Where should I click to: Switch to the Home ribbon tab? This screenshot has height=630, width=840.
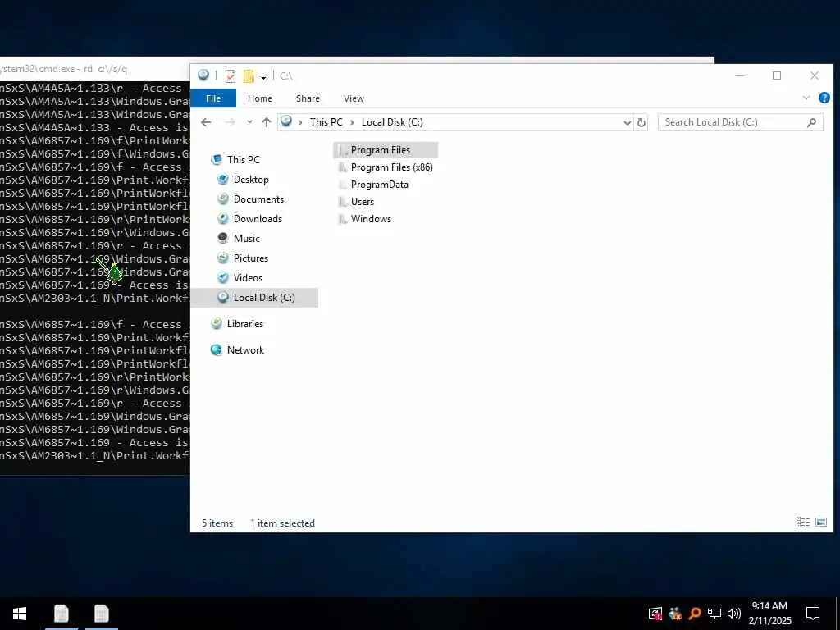coord(260,98)
